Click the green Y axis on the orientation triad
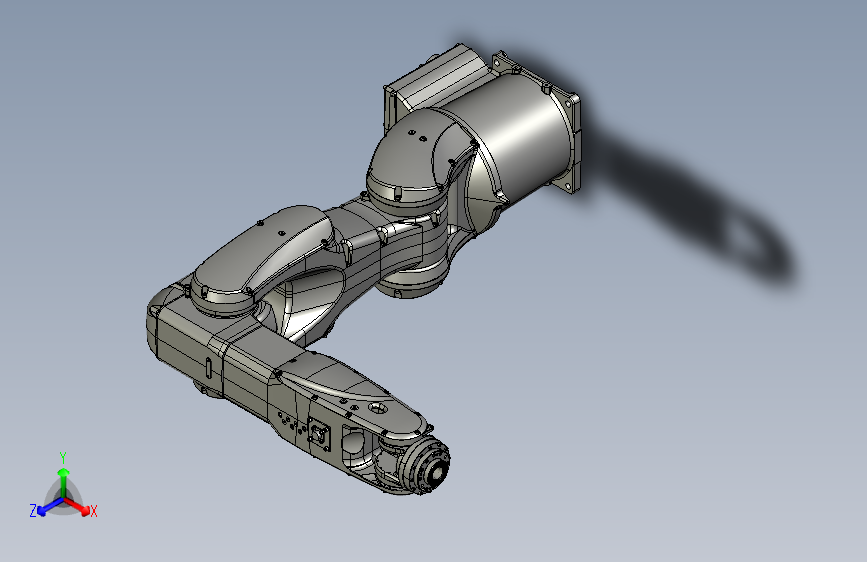 pyautogui.click(x=64, y=482)
